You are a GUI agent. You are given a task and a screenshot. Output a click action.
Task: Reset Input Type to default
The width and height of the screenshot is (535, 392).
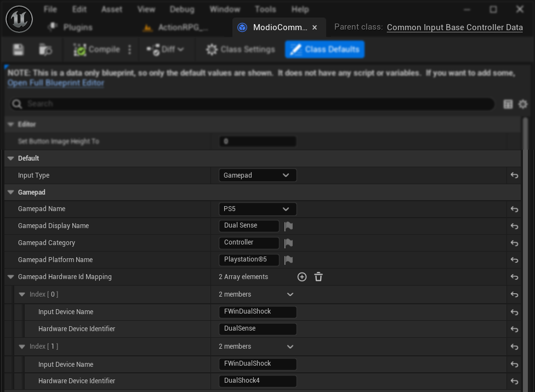[x=514, y=175]
